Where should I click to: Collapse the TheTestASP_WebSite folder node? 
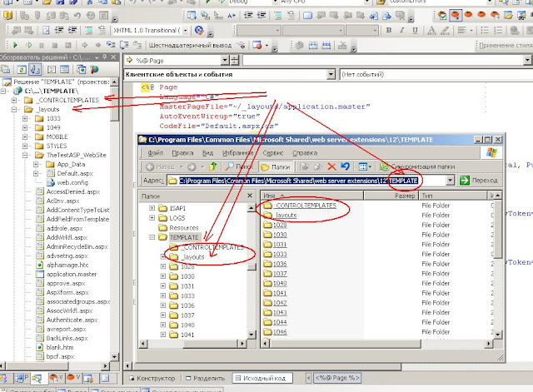coord(25,156)
